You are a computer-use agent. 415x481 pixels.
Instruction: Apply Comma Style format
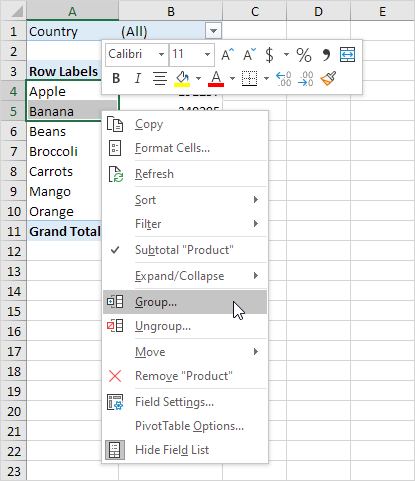[326, 55]
